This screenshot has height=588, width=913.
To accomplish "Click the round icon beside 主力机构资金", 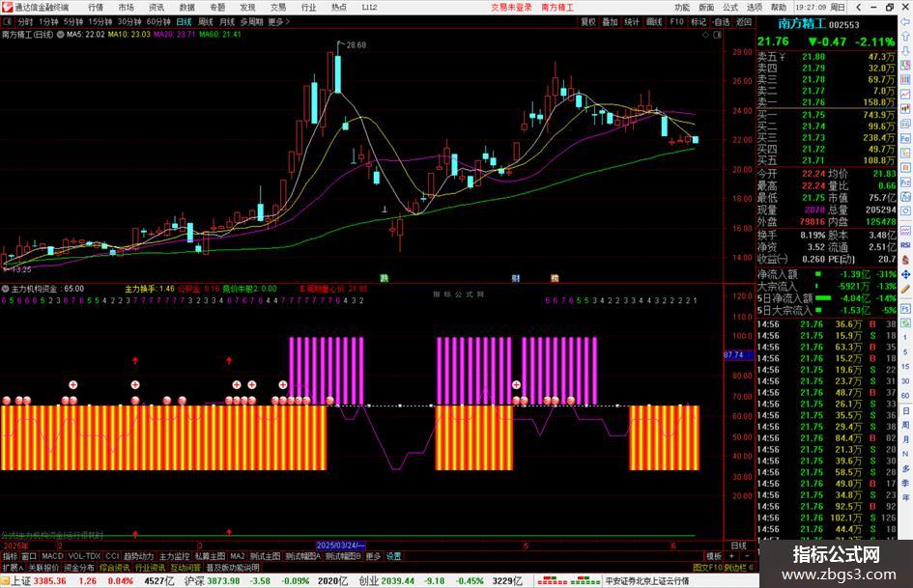I will coord(5,289).
